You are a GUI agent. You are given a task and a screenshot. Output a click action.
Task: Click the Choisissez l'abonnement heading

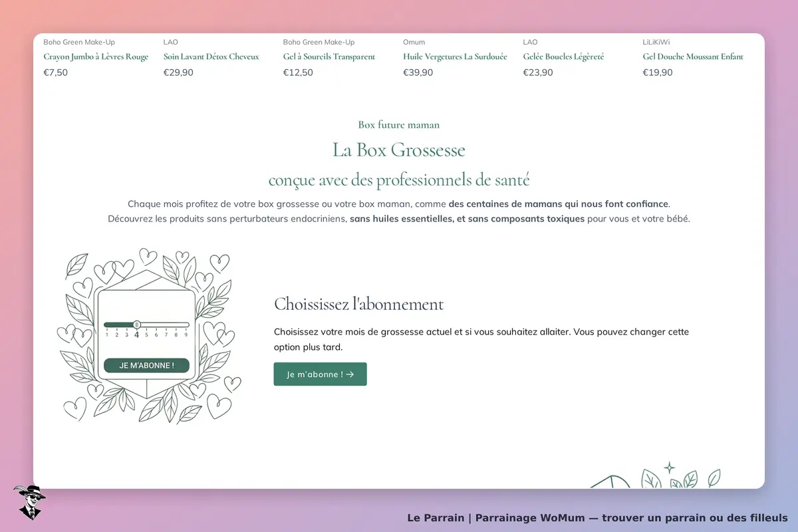tap(358, 304)
